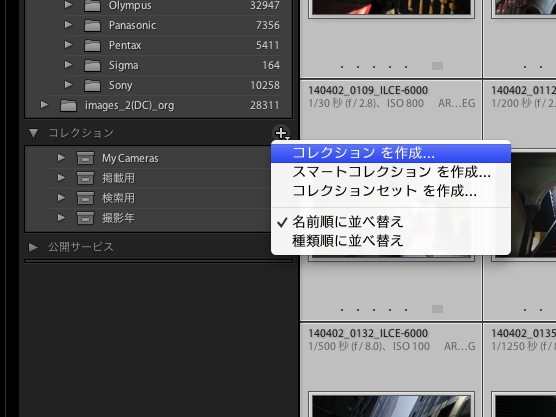Viewport: 556px width, 417px height.
Task: Click the コレクション panel title
Action: coord(81,133)
